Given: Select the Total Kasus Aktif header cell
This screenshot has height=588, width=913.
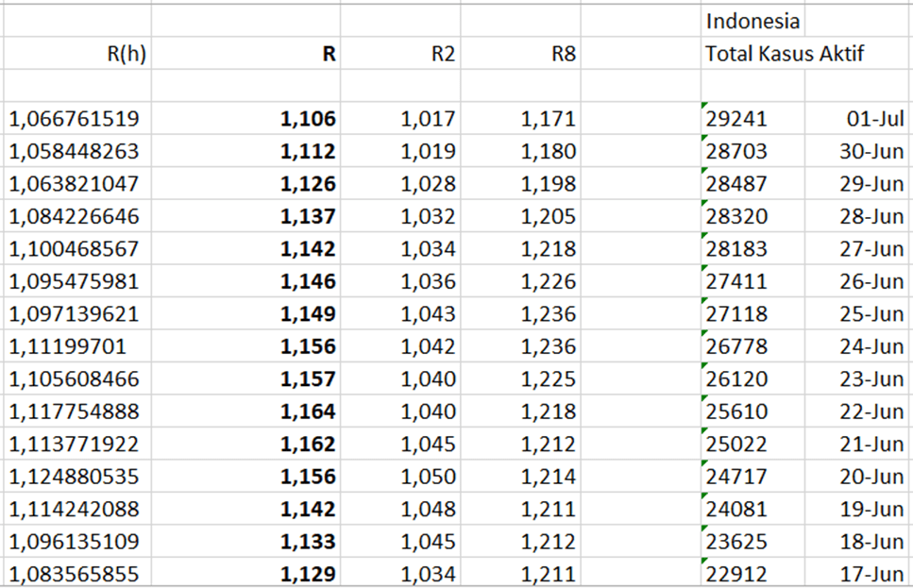Looking at the screenshot, I should coord(784,54).
